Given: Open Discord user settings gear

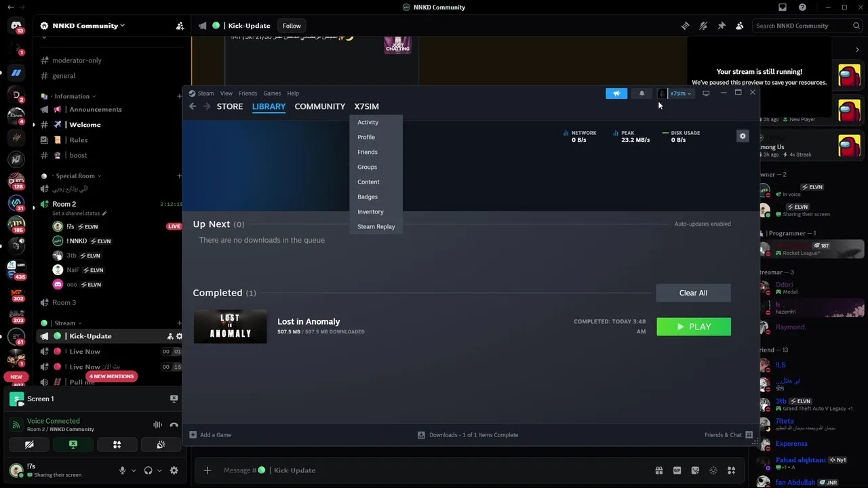Looking at the screenshot, I should (174, 470).
